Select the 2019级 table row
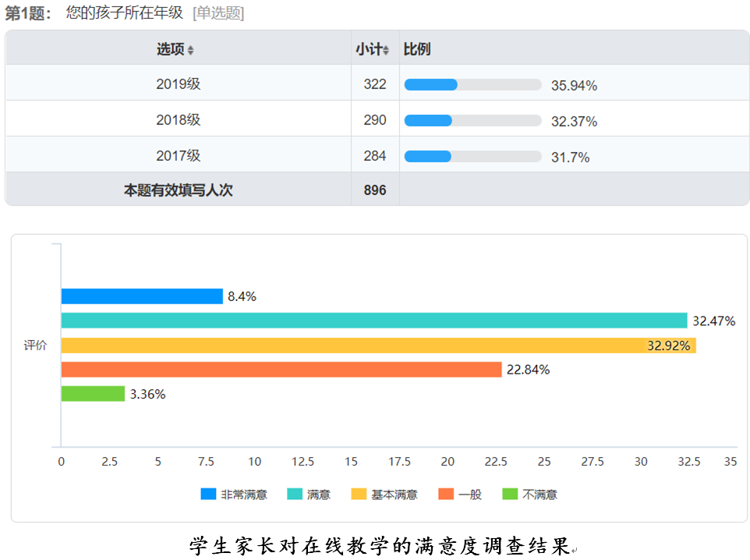The height and width of the screenshot is (560, 750). coord(179,84)
